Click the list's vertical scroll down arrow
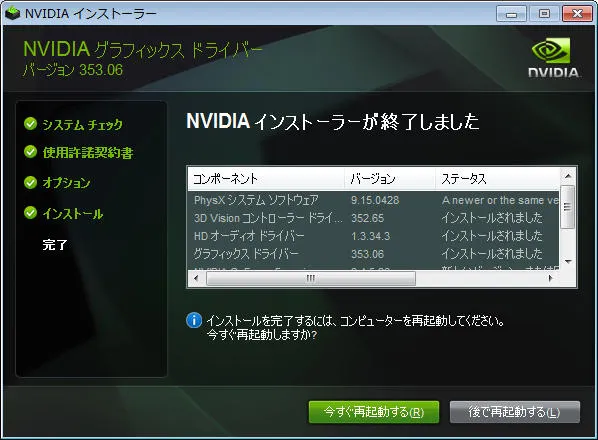 [x=568, y=262]
